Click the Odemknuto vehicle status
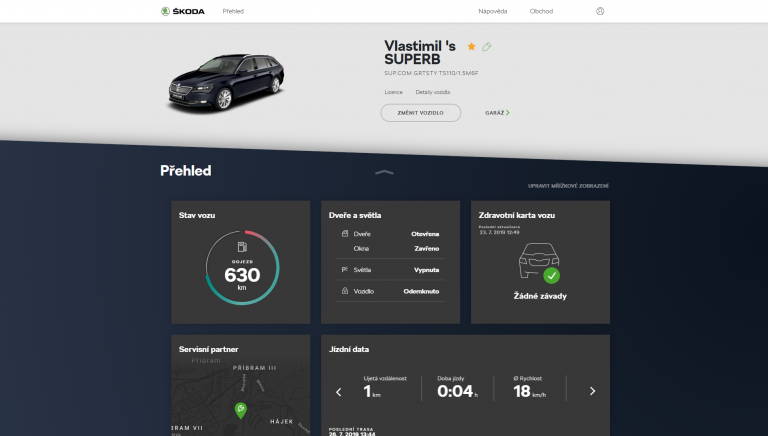Viewport: 768px width, 436px height. (421, 291)
